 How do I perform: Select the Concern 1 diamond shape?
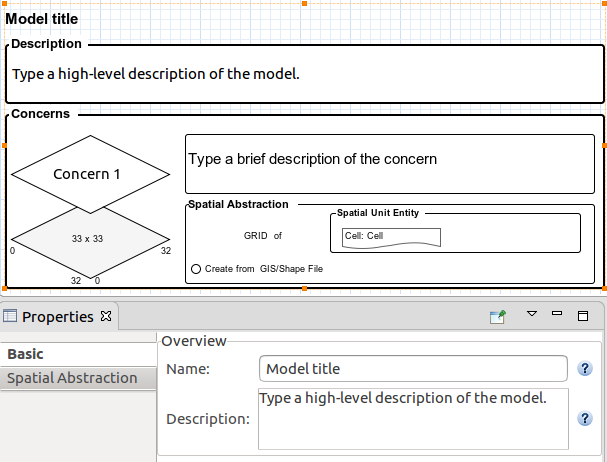pyautogui.click(x=87, y=174)
